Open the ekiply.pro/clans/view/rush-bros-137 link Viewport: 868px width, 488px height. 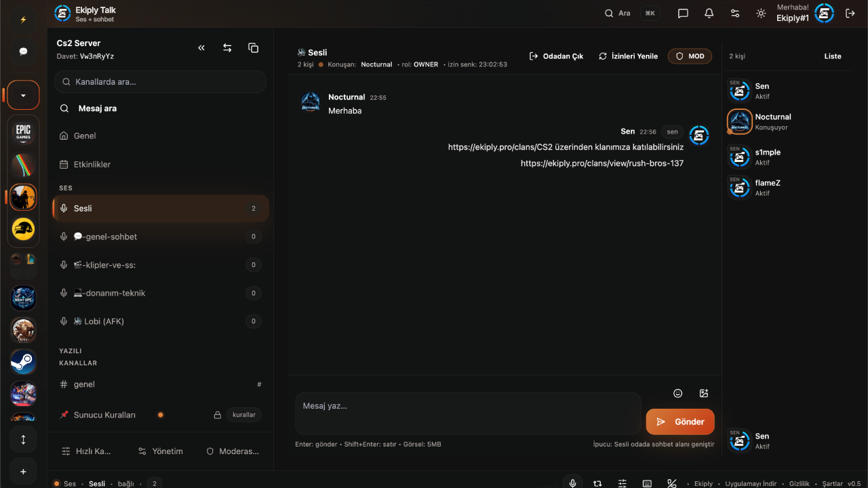coord(602,163)
